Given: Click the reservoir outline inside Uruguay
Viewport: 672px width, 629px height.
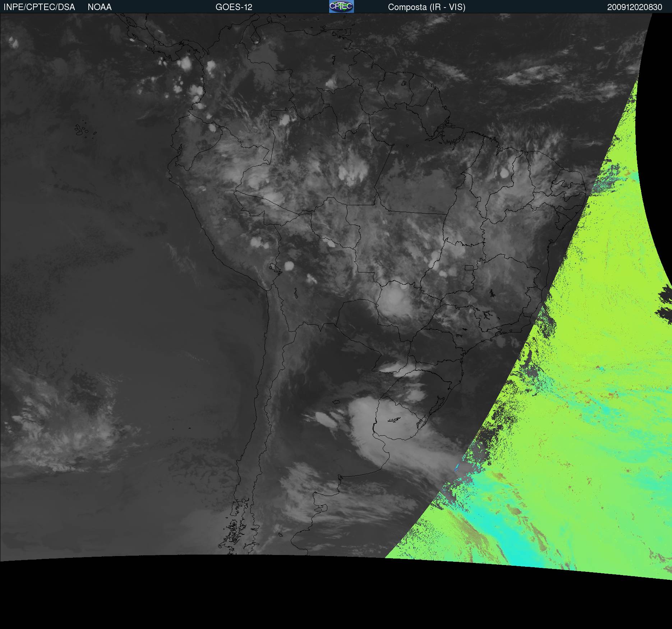Looking at the screenshot, I should (394, 419).
